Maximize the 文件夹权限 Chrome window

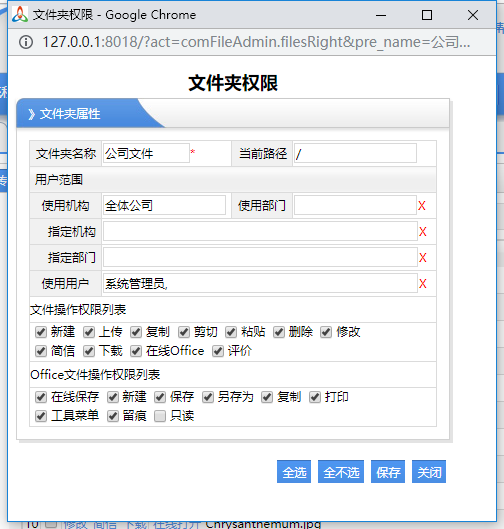coord(427,15)
